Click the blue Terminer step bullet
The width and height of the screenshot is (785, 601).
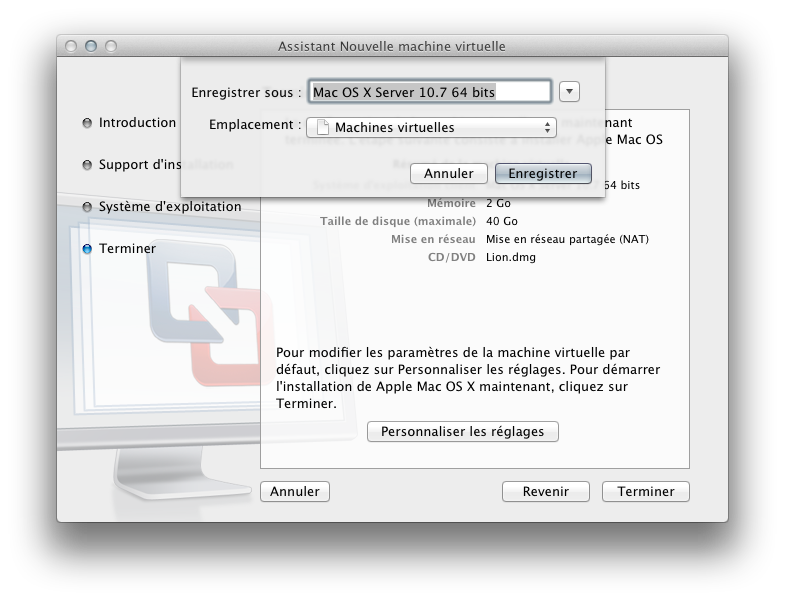tap(87, 249)
